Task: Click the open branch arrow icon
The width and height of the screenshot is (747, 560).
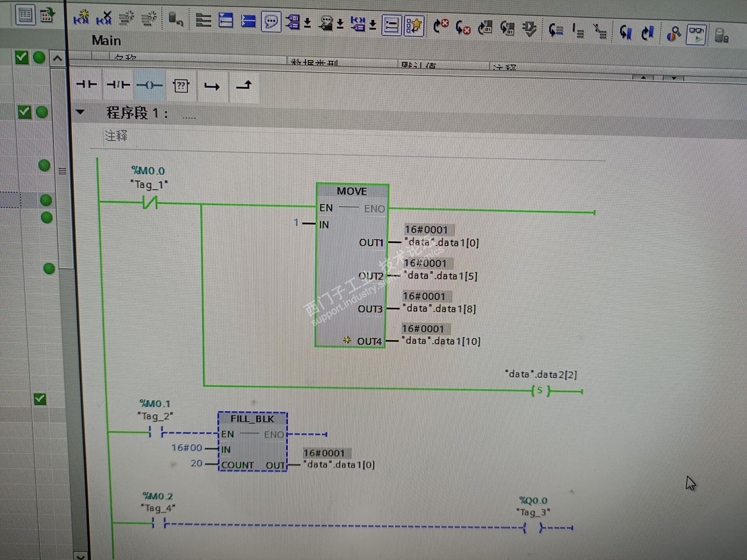Action: point(212,86)
